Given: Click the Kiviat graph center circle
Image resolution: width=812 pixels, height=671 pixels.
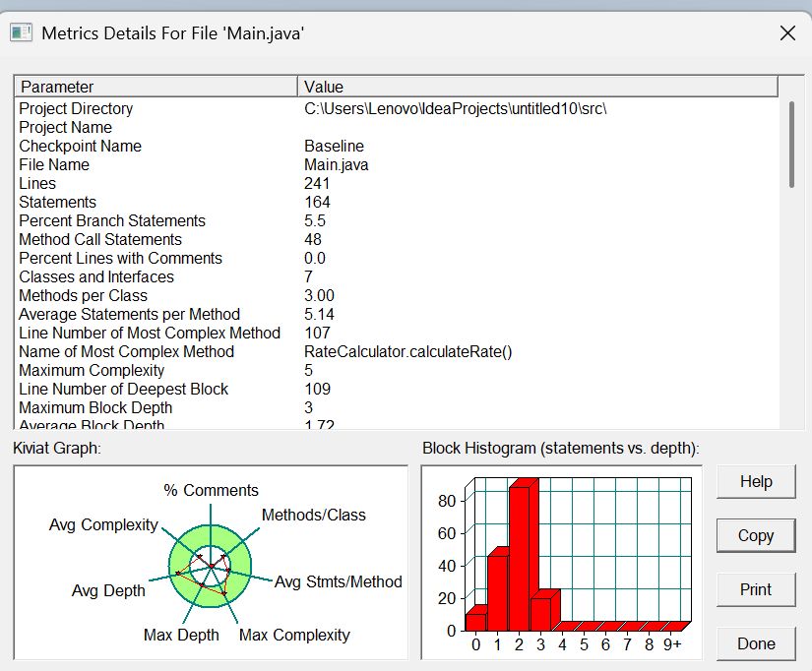Looking at the screenshot, I should pyautogui.click(x=211, y=567).
